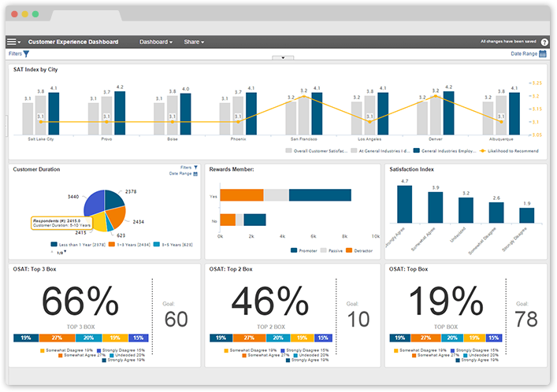Screen dimensions: 557x392
Task: Click the Customer Experience Dashboard title
Action: pyautogui.click(x=73, y=42)
